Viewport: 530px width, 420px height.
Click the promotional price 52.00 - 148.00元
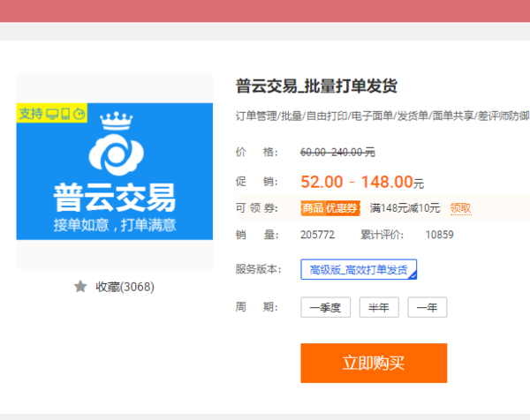point(362,182)
